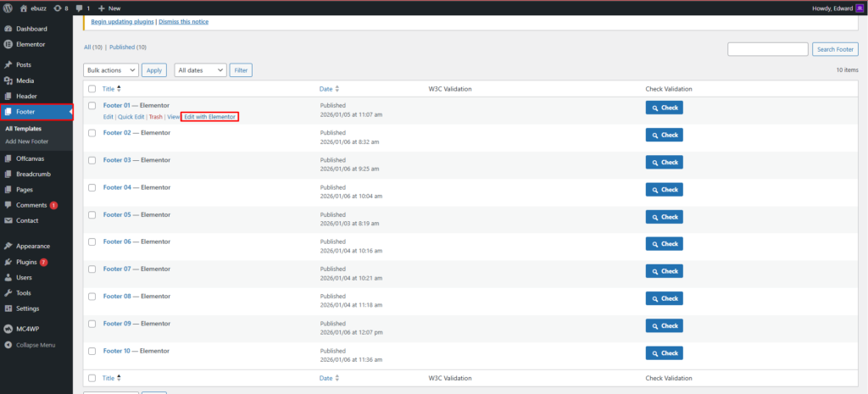Open the Appearance menu in sidebar
Image resolution: width=868 pixels, height=394 pixels.
(x=33, y=246)
